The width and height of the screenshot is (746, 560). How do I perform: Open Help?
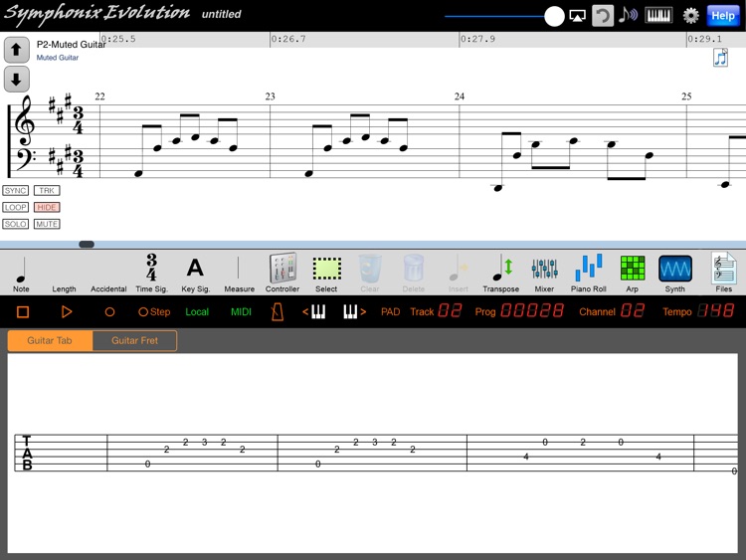click(x=723, y=16)
